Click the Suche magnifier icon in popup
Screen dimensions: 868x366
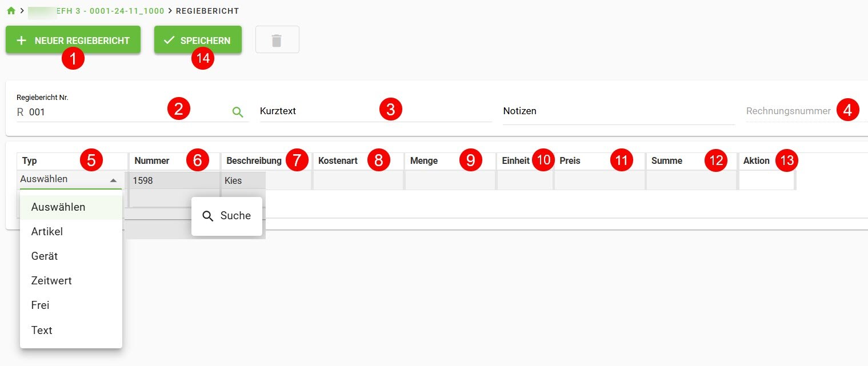click(x=209, y=216)
